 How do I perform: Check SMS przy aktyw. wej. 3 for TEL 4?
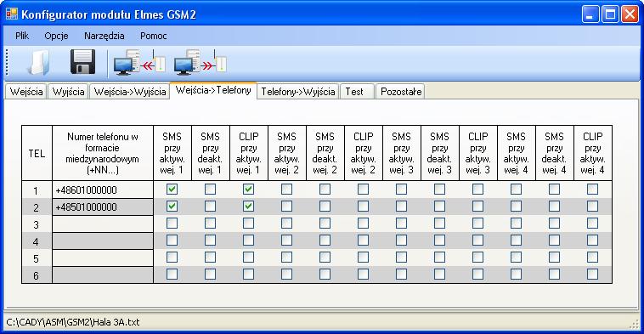pyautogui.click(x=401, y=240)
